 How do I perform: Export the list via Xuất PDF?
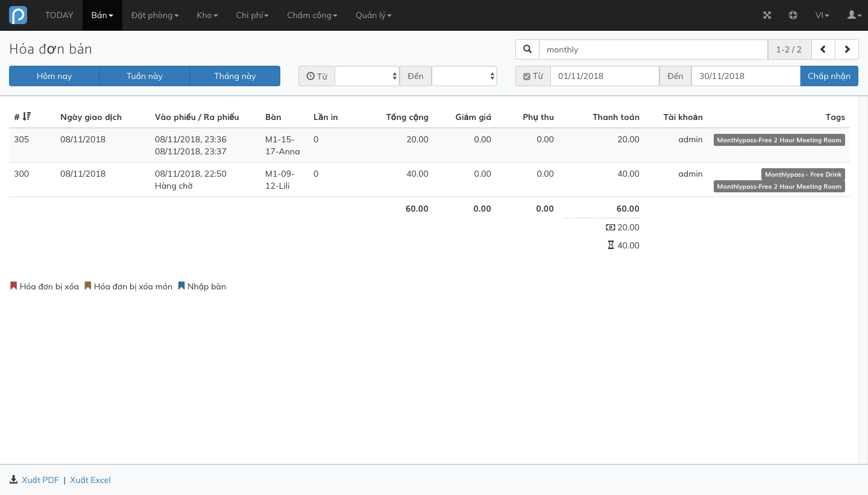40,480
